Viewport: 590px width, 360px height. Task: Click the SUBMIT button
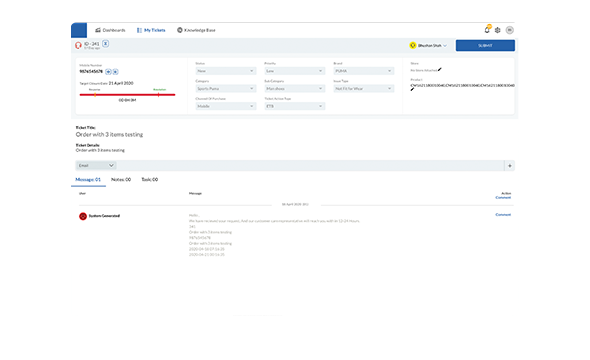[x=485, y=46]
